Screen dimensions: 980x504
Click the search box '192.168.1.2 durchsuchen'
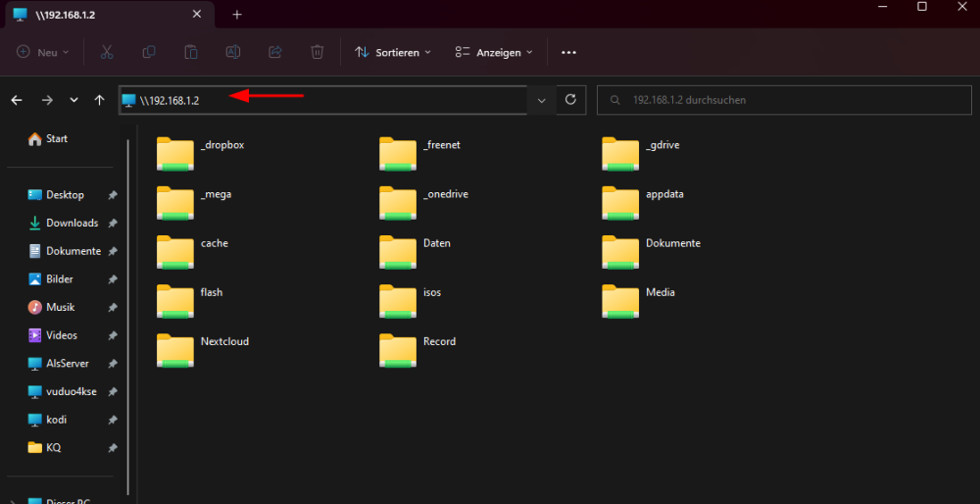point(784,100)
